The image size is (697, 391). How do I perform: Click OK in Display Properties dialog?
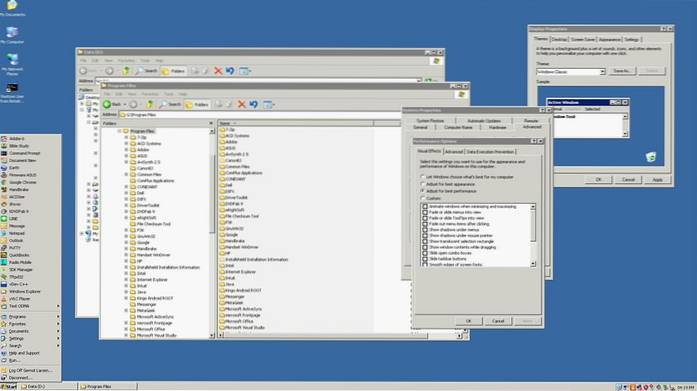598,180
